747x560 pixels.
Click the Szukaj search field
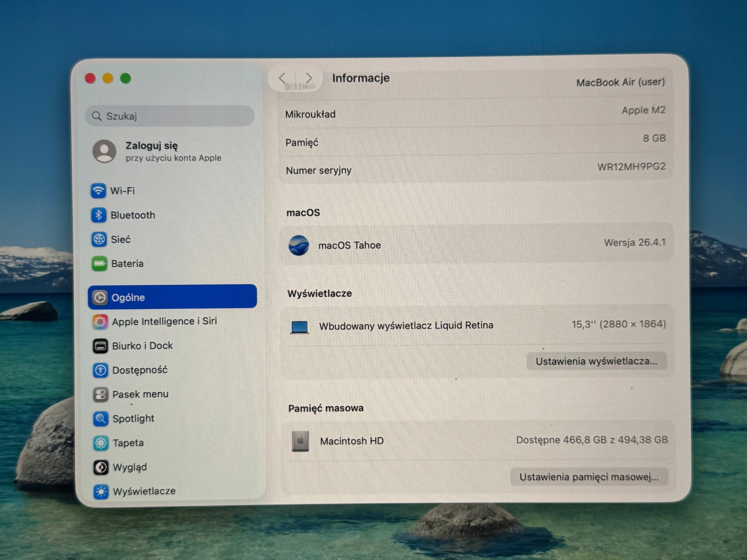(x=170, y=116)
